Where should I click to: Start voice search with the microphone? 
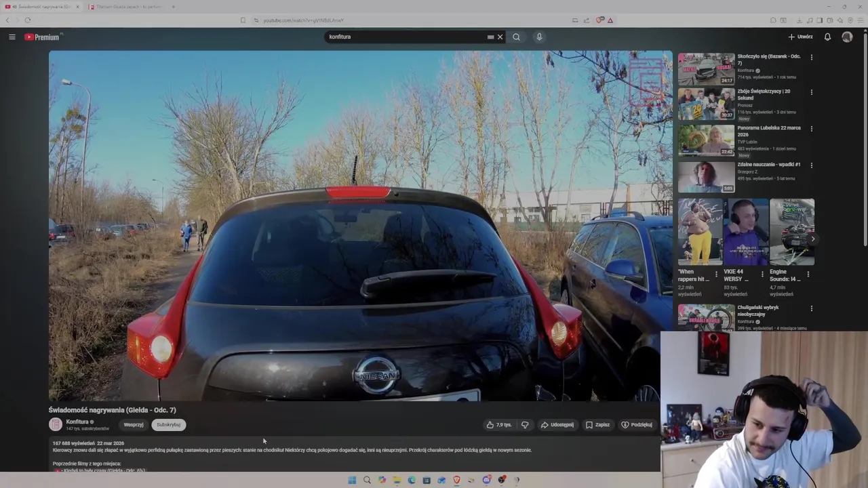pyautogui.click(x=539, y=37)
